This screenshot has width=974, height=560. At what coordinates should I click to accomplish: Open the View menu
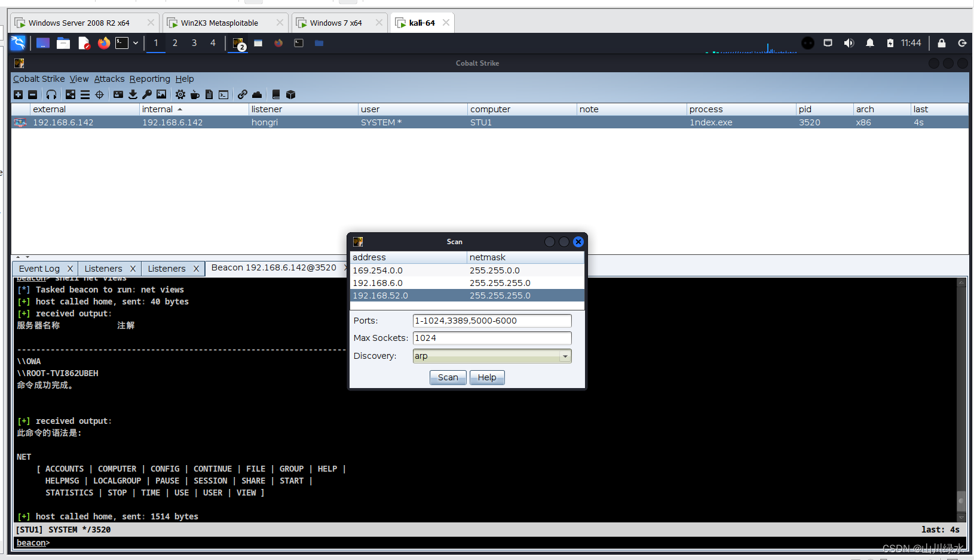tap(79, 79)
